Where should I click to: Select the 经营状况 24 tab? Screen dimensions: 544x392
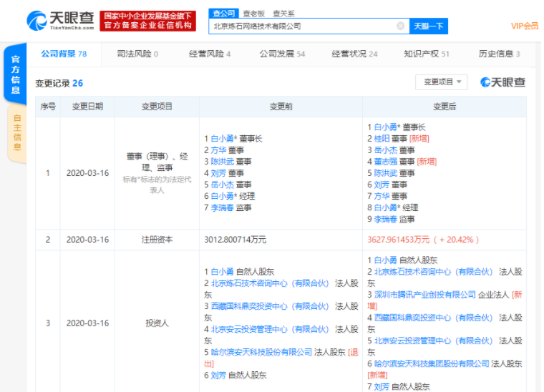click(x=354, y=54)
